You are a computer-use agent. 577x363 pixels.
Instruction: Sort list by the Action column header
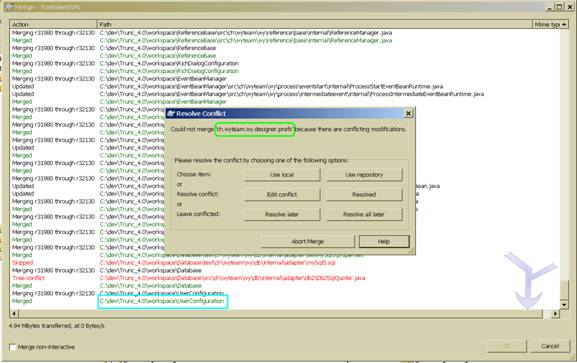[53, 24]
